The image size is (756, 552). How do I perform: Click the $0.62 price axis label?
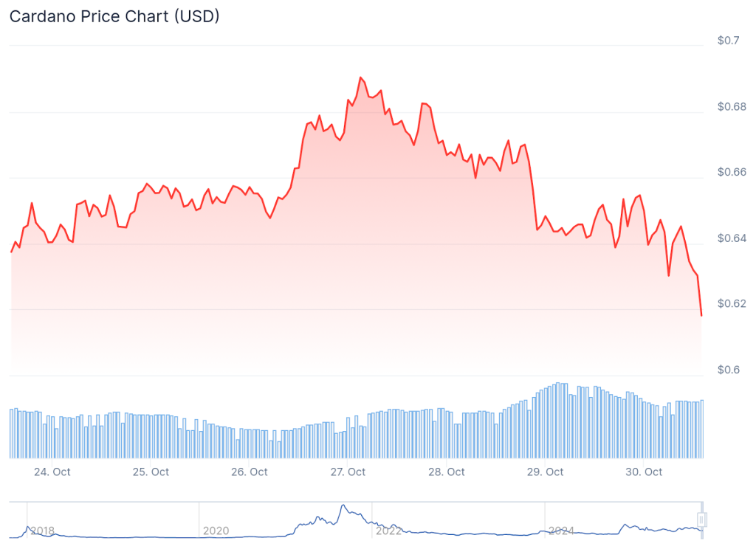pyautogui.click(x=732, y=303)
